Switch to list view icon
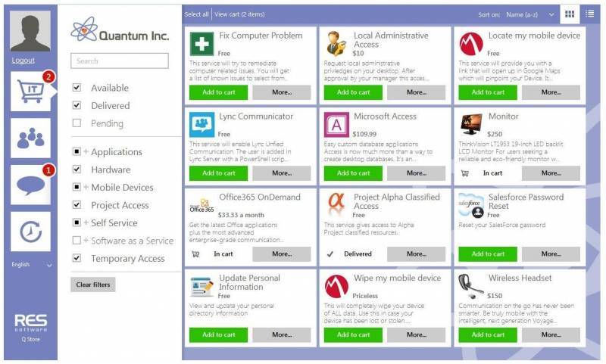 coord(590,14)
